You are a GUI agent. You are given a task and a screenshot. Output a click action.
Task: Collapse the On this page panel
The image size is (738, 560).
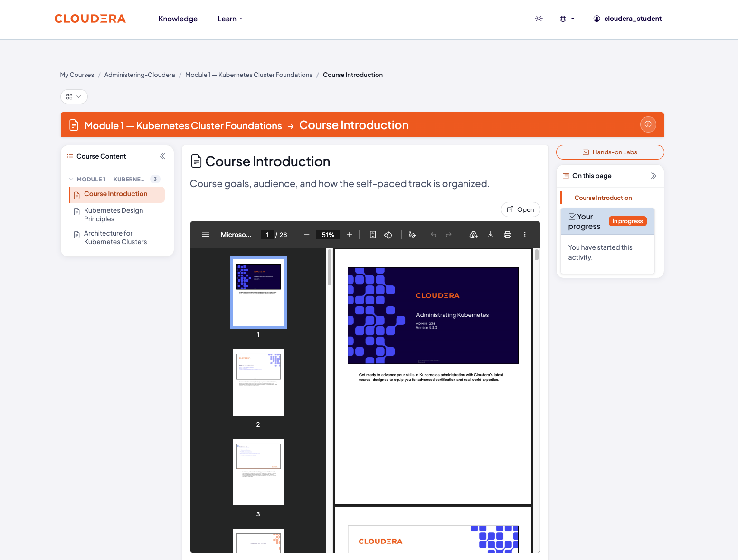(x=653, y=176)
